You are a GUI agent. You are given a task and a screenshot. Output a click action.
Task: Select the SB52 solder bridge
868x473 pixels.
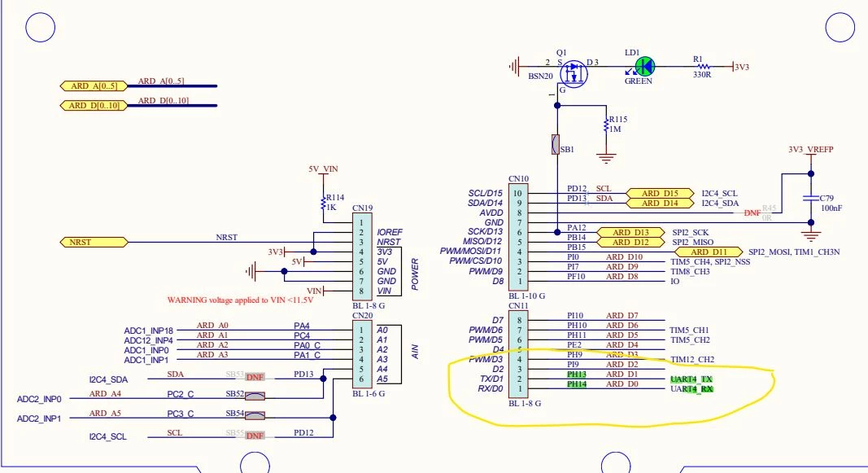pyautogui.click(x=255, y=396)
